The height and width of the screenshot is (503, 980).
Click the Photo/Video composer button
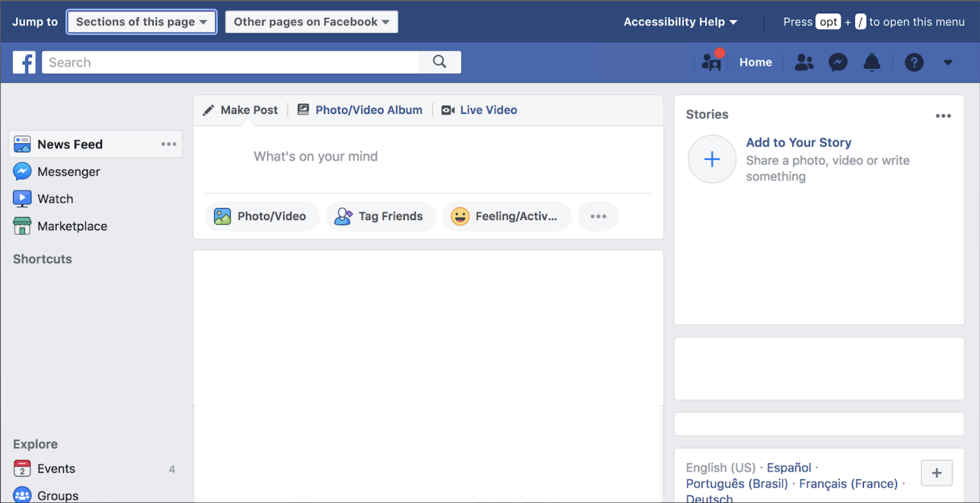(263, 216)
